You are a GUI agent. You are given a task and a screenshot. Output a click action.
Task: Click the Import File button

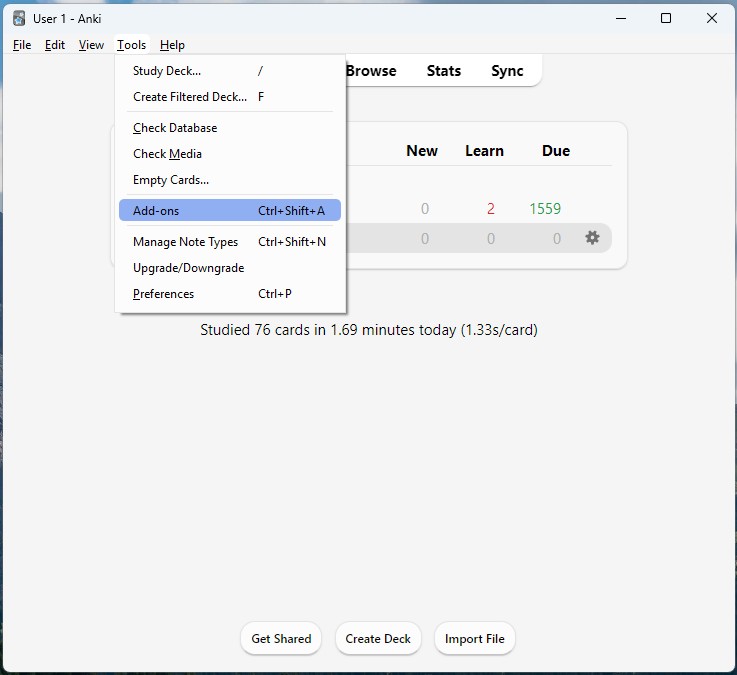(x=475, y=638)
